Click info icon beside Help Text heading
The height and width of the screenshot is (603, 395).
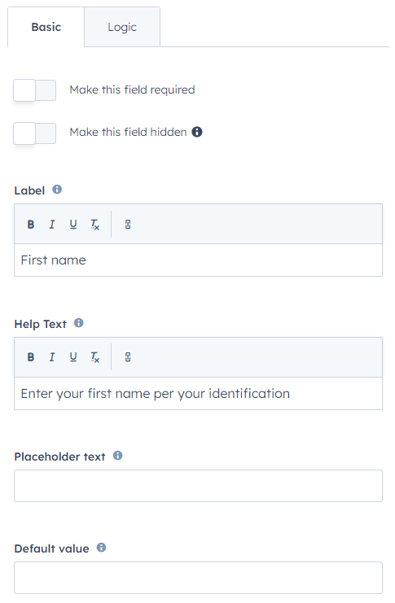(x=78, y=323)
